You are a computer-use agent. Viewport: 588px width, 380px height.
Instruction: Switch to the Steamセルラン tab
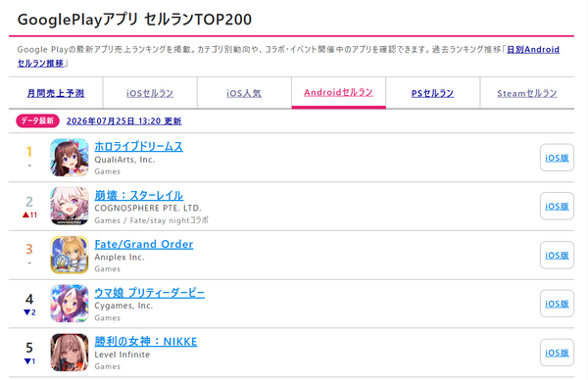[527, 93]
